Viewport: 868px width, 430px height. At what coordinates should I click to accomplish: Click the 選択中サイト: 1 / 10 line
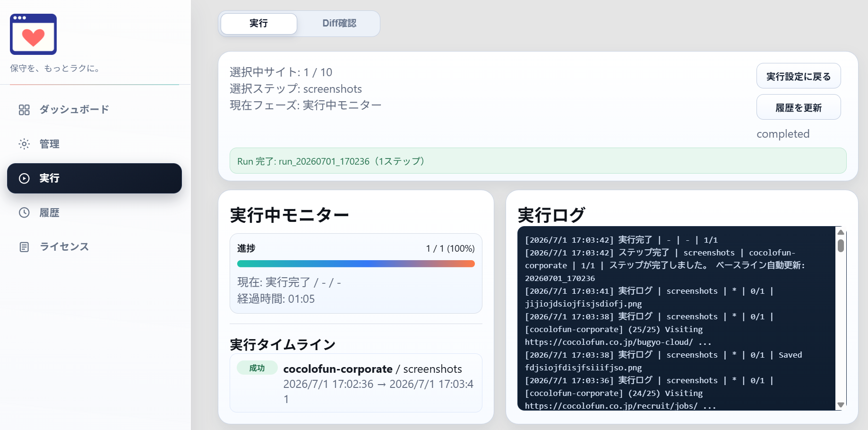pos(281,72)
